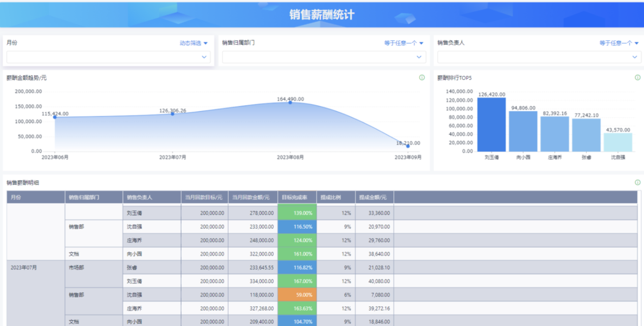Click blue 116.50% completion cell

[x=297, y=227]
